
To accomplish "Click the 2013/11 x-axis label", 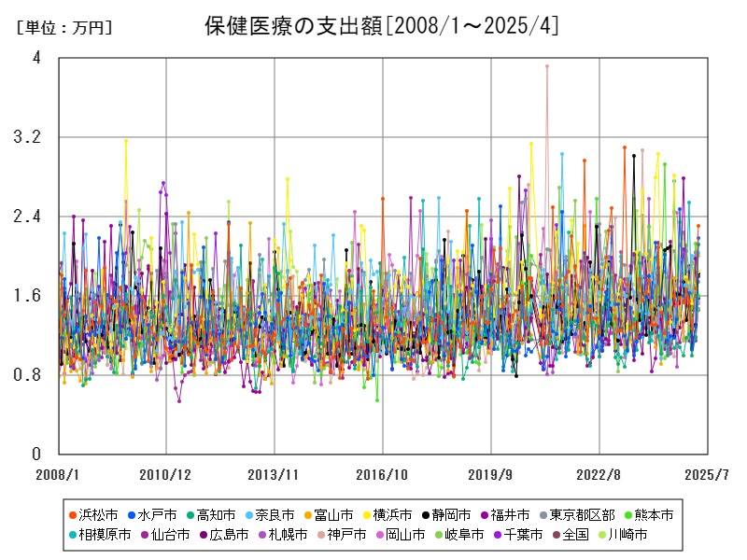I will pyautogui.click(x=273, y=474).
